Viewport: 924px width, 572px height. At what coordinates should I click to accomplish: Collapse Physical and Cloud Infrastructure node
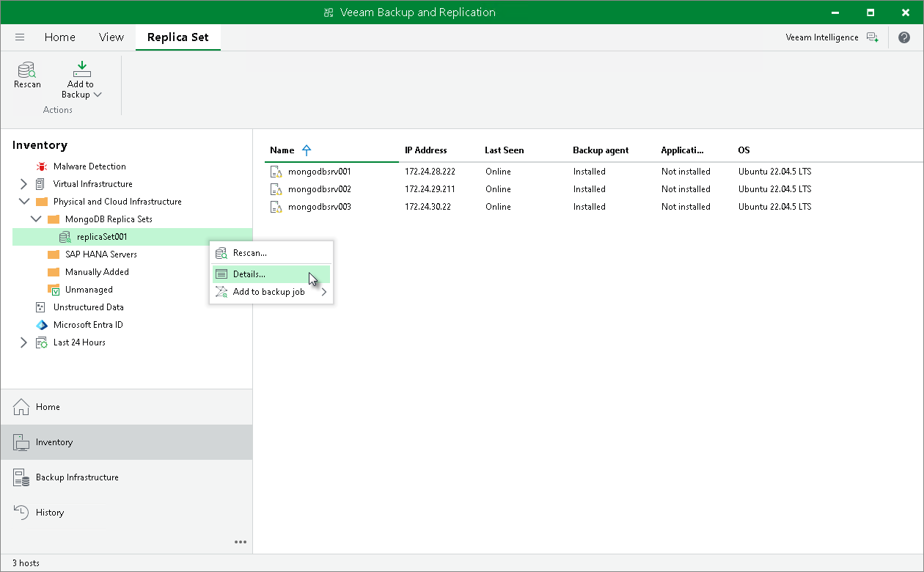click(23, 202)
